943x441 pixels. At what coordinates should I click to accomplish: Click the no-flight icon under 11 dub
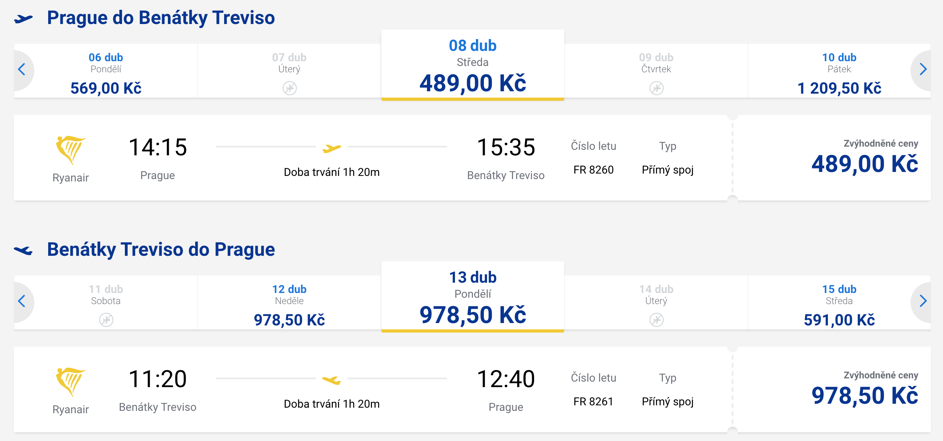(106, 320)
